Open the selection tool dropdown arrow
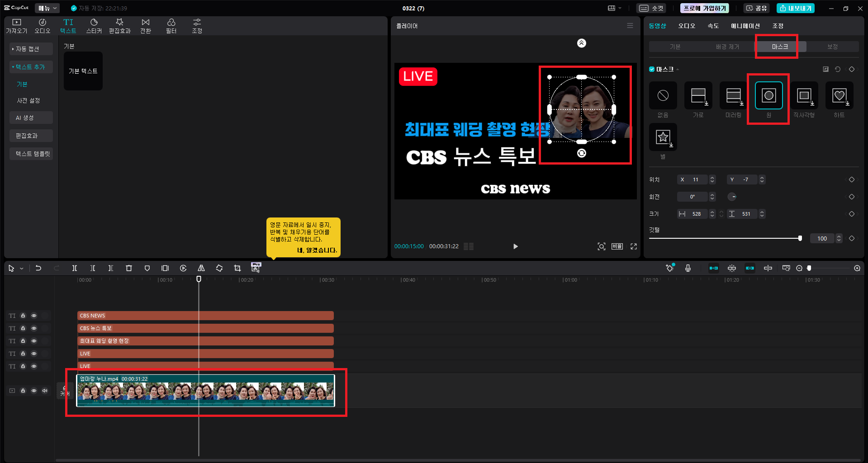868x463 pixels. tap(21, 269)
